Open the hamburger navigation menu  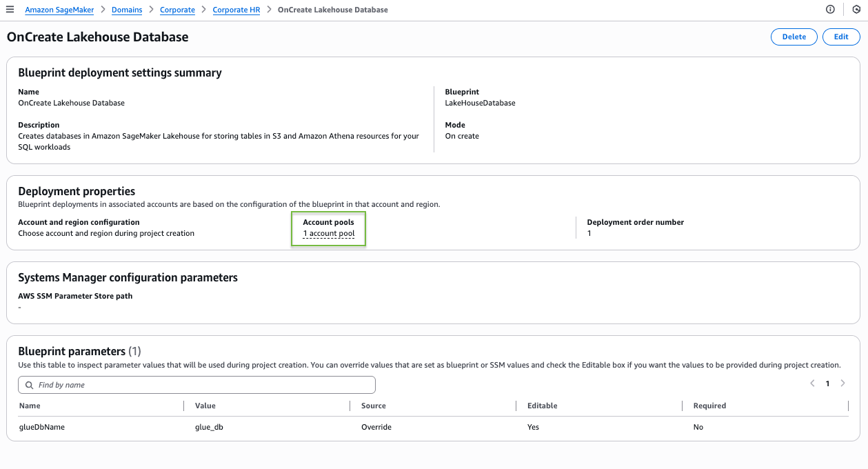point(10,10)
